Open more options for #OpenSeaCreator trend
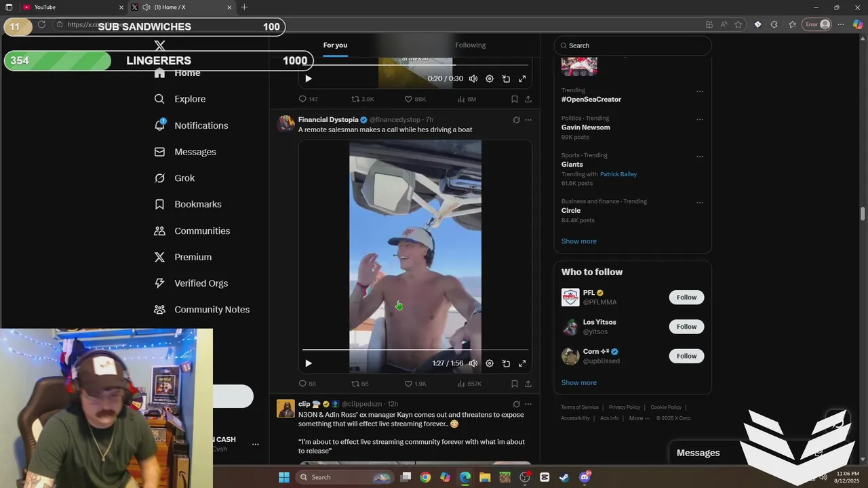 [x=700, y=91]
